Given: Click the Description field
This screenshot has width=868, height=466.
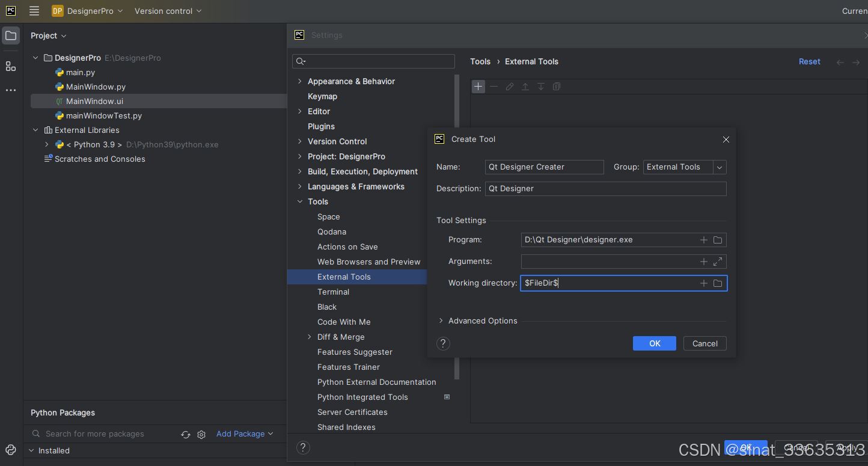Looking at the screenshot, I should pos(605,189).
